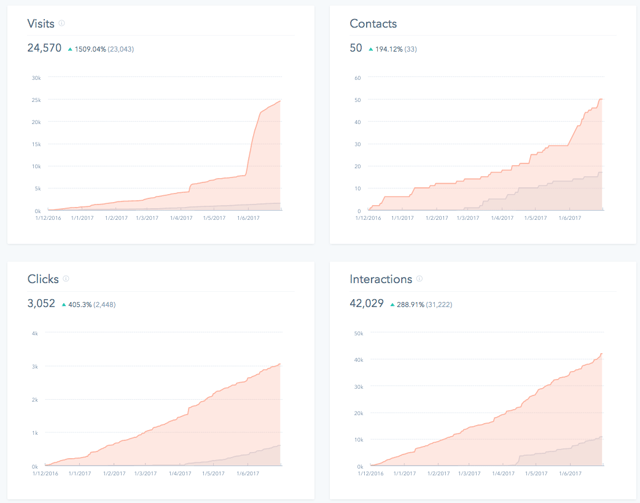Select the Interactions card title
The height and width of the screenshot is (503, 640).
tap(381, 279)
